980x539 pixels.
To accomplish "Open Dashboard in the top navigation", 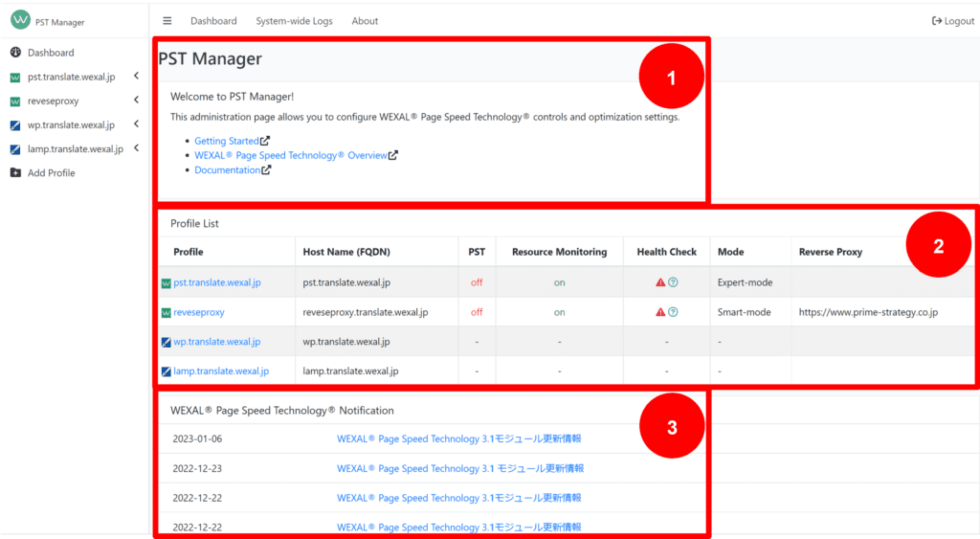I will coord(213,21).
